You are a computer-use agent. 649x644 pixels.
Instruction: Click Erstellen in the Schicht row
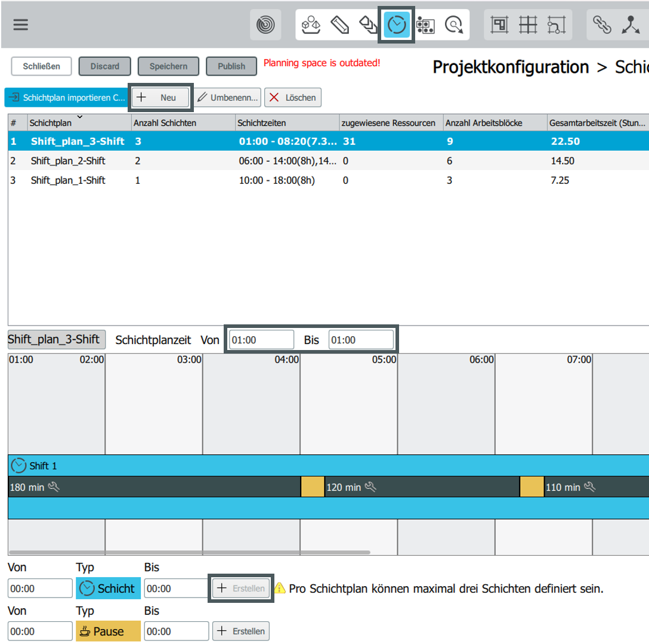tap(241, 588)
